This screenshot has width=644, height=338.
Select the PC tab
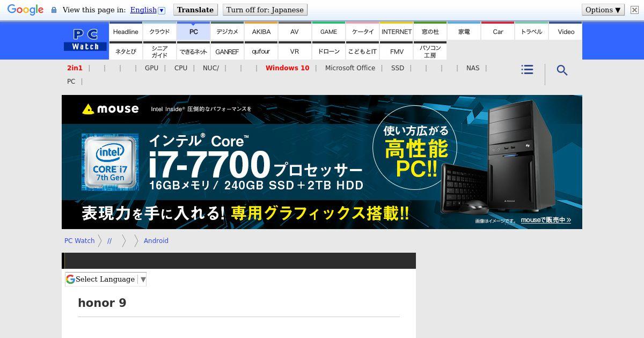click(x=193, y=31)
